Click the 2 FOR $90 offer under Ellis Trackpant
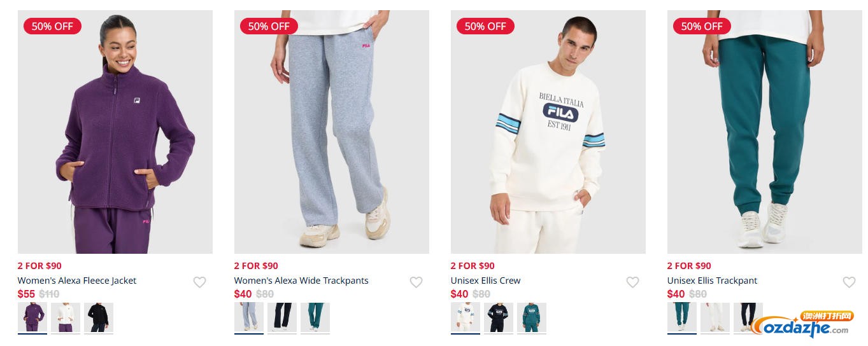Screen dimensions: 868x346 689,266
